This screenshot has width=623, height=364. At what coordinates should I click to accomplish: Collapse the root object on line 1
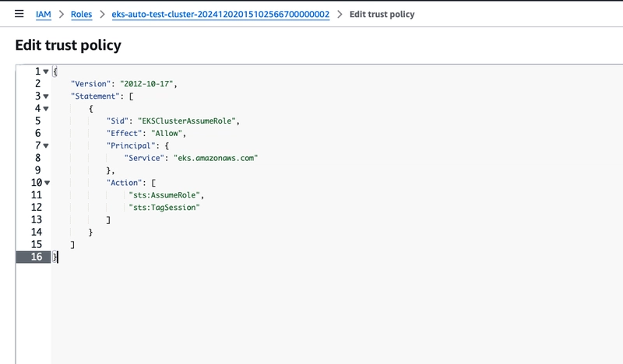(x=46, y=72)
